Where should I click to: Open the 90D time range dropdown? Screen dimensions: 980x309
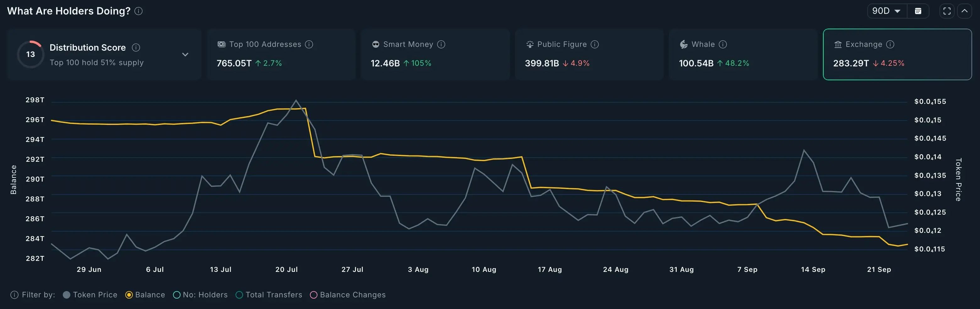[886, 11]
